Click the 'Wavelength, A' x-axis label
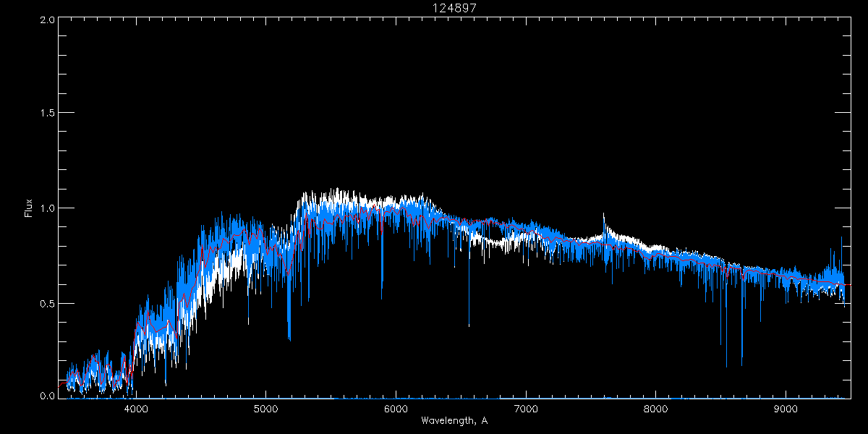The image size is (868, 434). pos(454,420)
